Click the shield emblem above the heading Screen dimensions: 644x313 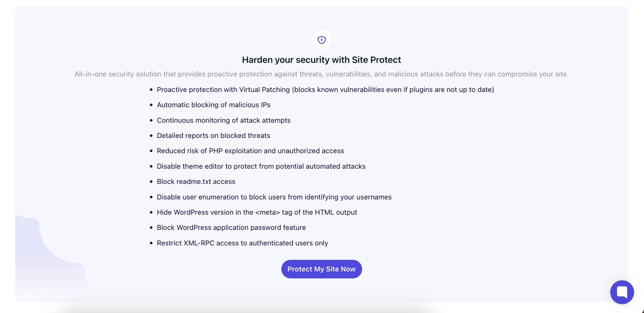[x=321, y=40]
